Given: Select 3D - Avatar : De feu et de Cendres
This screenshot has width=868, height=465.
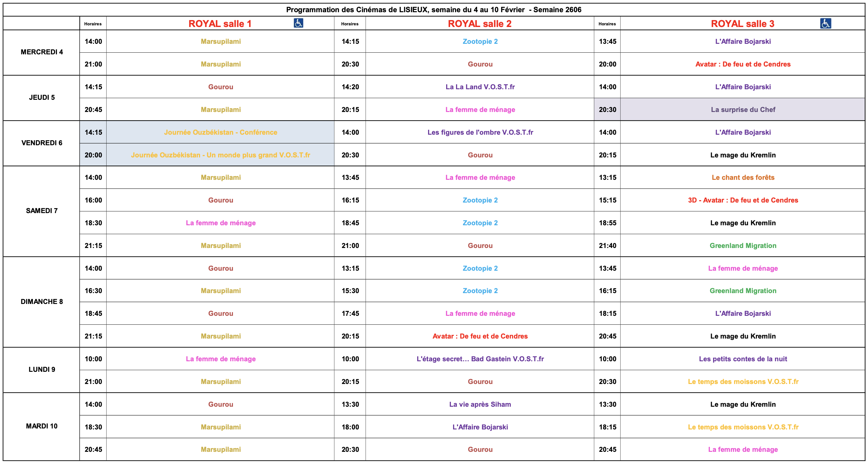Looking at the screenshot, I should pyautogui.click(x=743, y=200).
